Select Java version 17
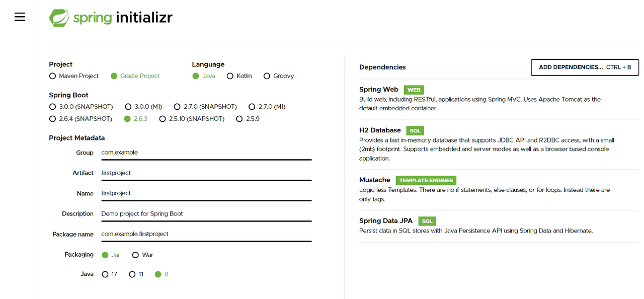 [x=106, y=274]
